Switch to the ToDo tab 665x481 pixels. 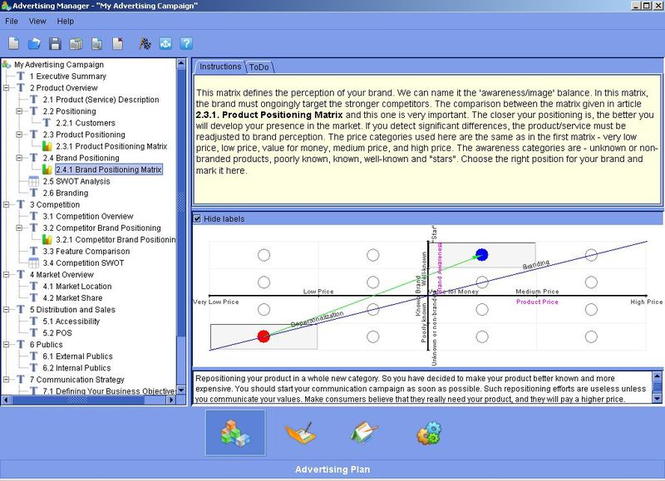259,67
